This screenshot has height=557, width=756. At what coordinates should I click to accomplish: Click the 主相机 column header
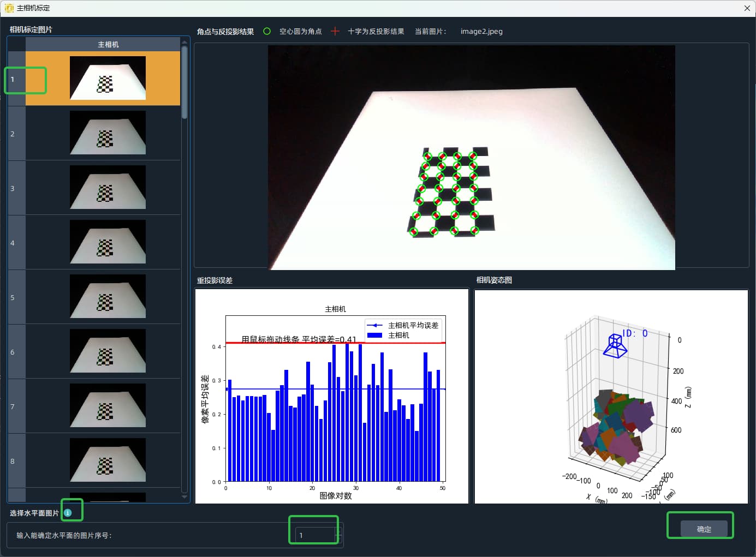(108, 44)
